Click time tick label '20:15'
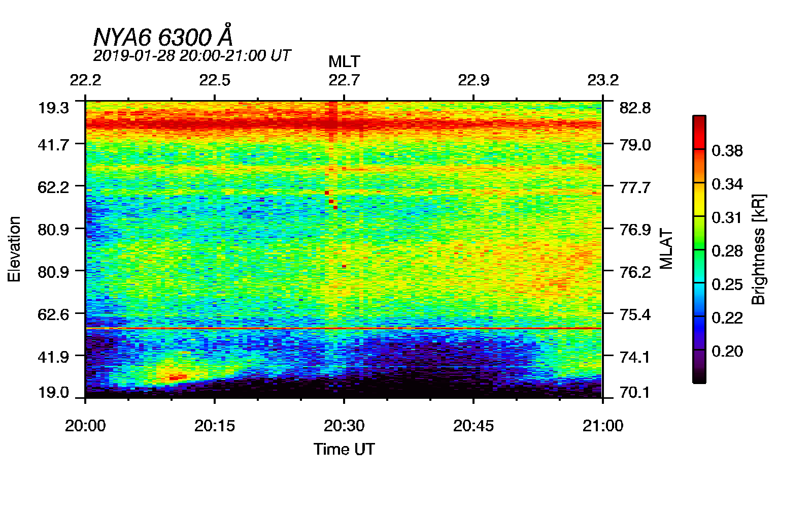Image resolution: width=812 pixels, height=508 pixels. tap(215, 426)
